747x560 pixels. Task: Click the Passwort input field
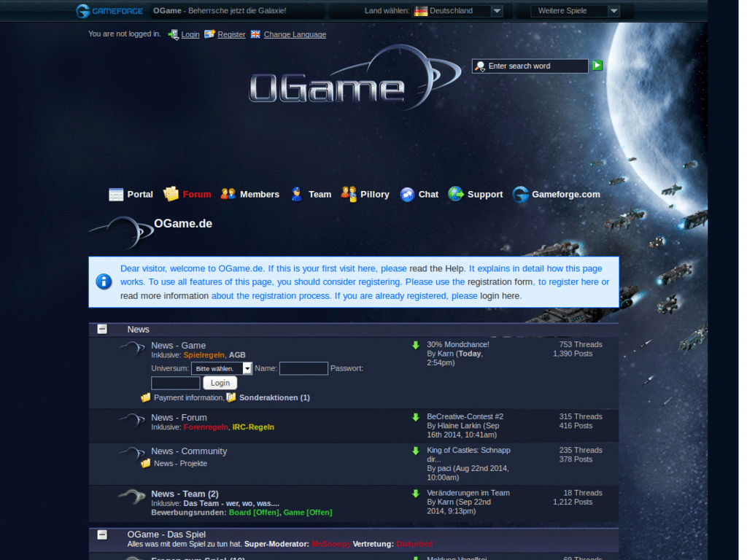click(176, 383)
